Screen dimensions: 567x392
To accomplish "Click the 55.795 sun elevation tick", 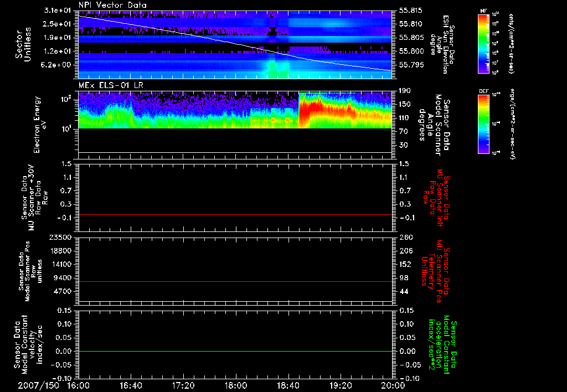I will click(410, 65).
